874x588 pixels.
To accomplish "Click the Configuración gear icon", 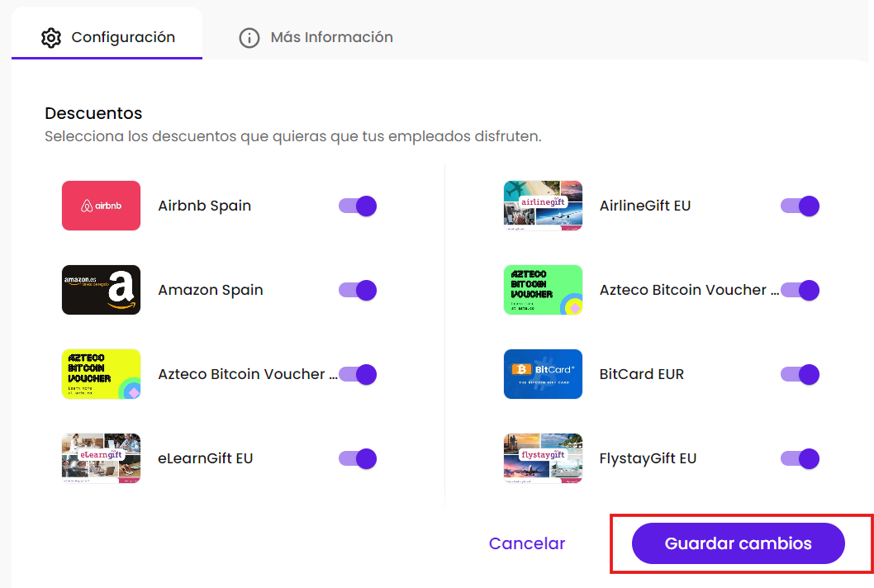I will point(51,38).
